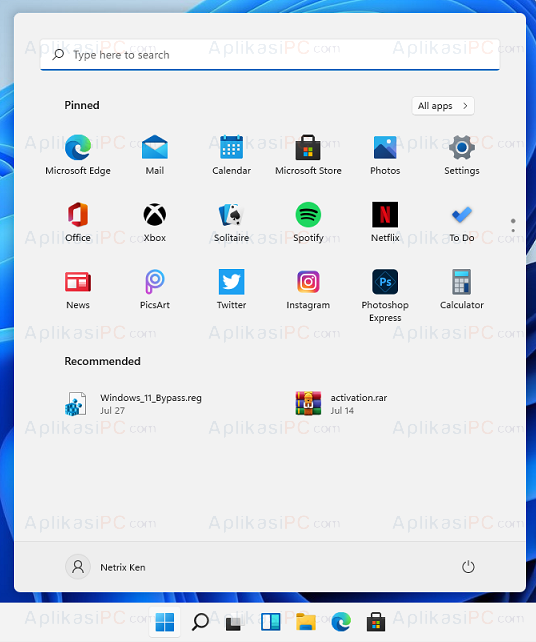Open recommended file activation.rar
Screen dimensions: 536x642
[342, 404]
